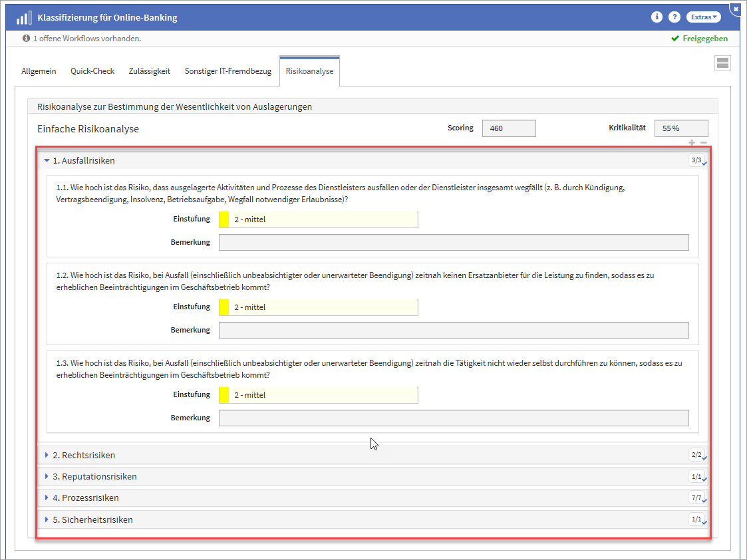Click the 7/7 badge on Prozessrisiken

tap(696, 498)
